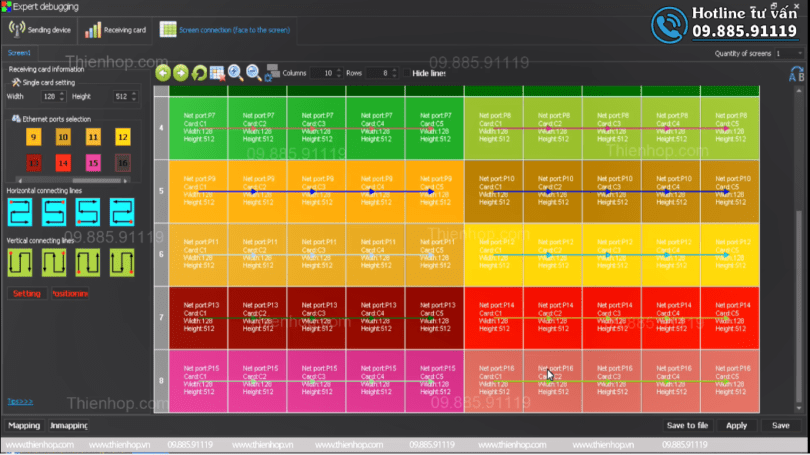Click the green right arrow toolbar icon
810x455 pixels.
pyautogui.click(x=181, y=73)
